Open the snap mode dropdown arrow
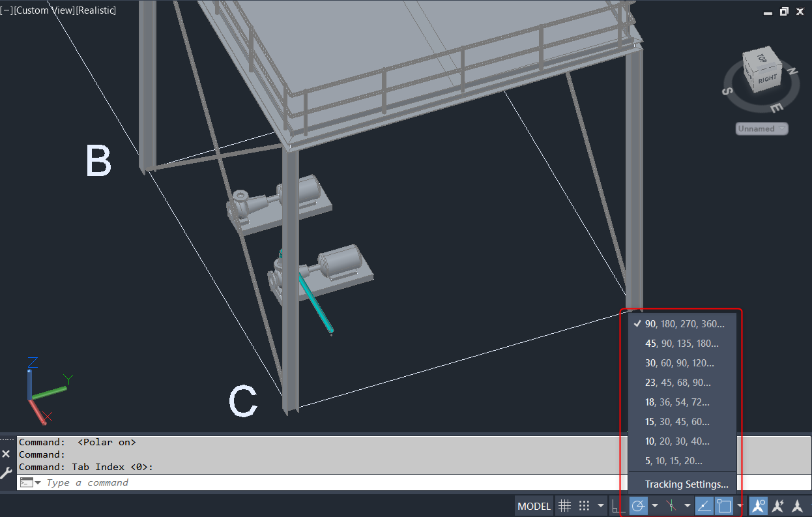The image size is (812, 517). (x=601, y=506)
